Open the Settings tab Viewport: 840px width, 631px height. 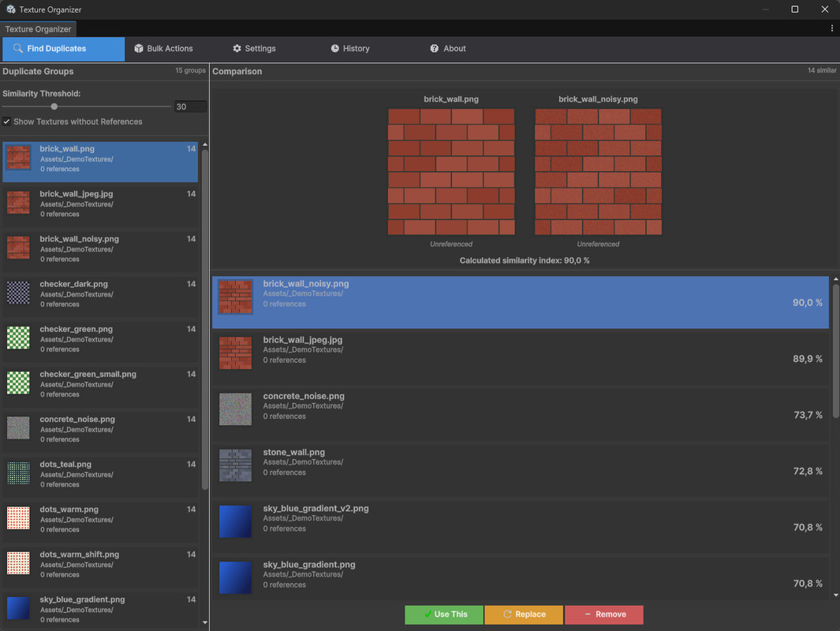tap(254, 49)
